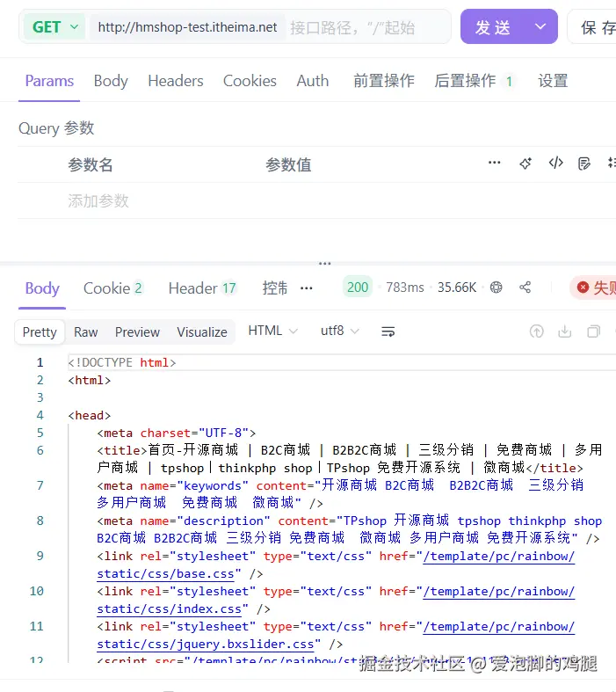616x692 pixels.
Task: Click the base URL hmshop-test.itheima.net field
Action: [x=187, y=27]
